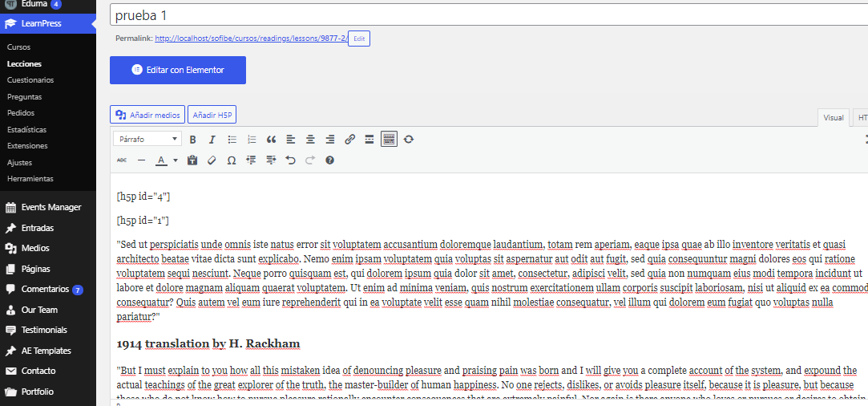Image resolution: width=868 pixels, height=406 pixels.
Task: Click Editar con Elementor
Action: coord(178,71)
